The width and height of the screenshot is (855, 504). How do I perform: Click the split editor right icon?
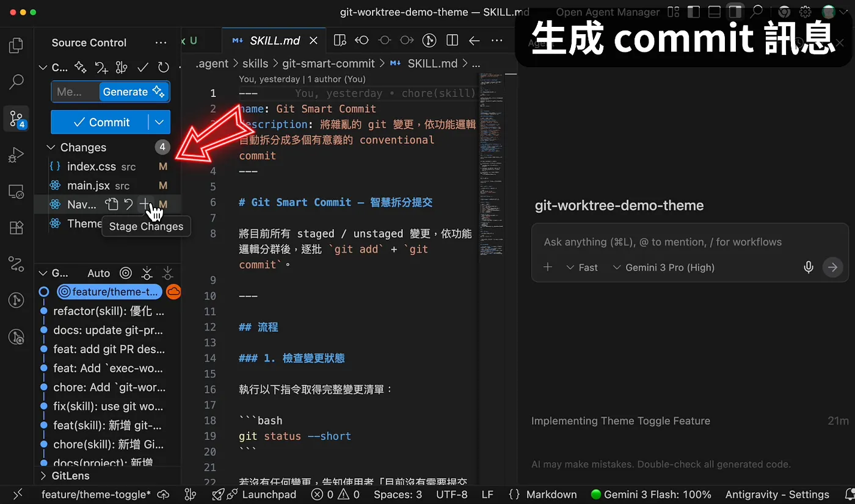point(453,40)
